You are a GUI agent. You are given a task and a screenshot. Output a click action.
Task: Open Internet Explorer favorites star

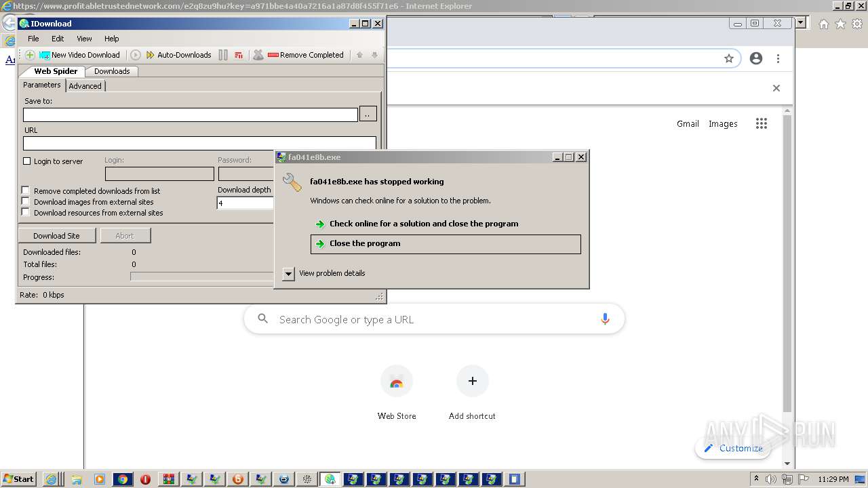(840, 24)
